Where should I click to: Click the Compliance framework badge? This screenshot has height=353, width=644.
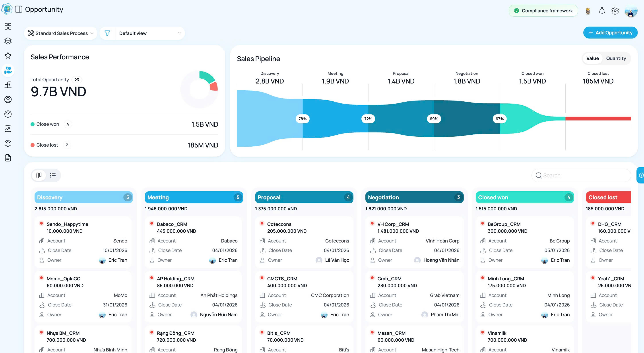click(543, 11)
